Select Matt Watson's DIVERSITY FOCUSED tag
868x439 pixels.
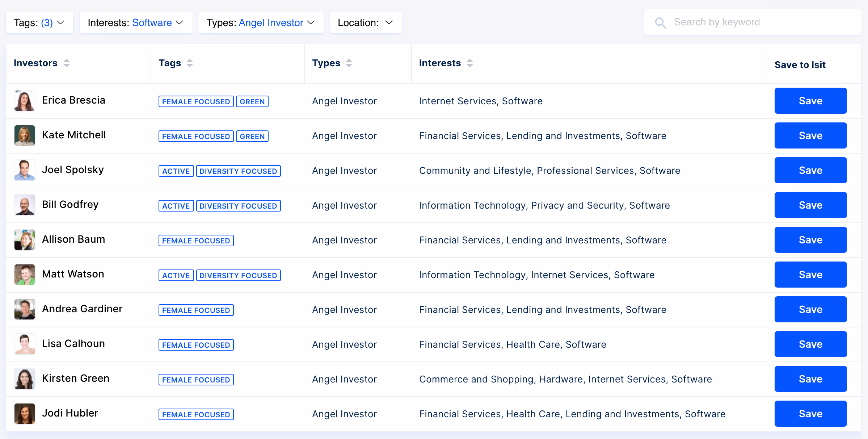[x=238, y=275]
